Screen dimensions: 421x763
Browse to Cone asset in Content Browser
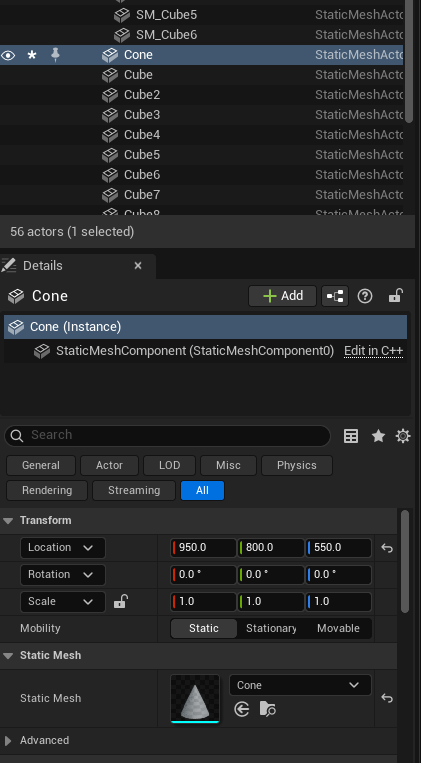pyautogui.click(x=268, y=709)
